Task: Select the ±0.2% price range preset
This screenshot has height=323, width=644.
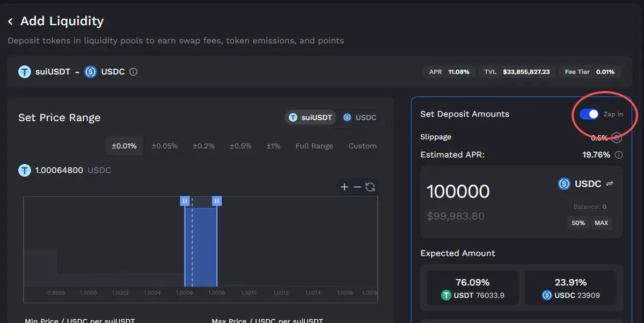Action: pyautogui.click(x=204, y=146)
